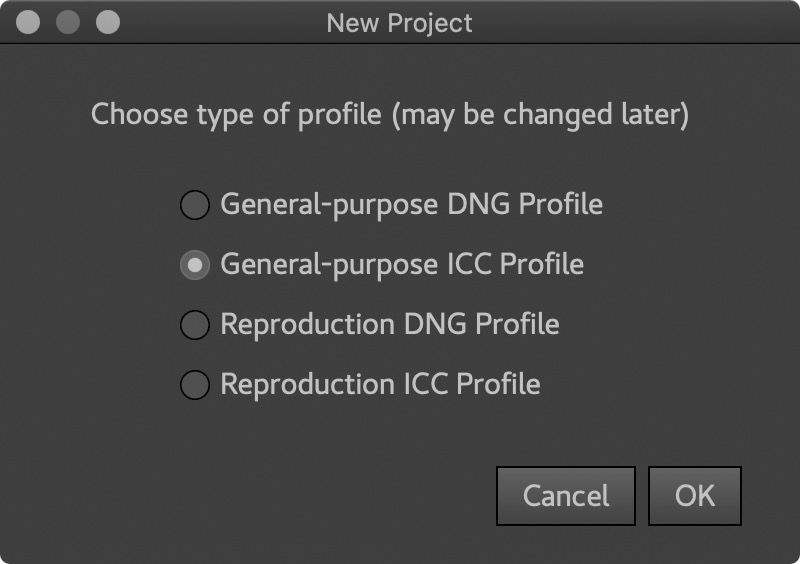Click the selected General-purpose ICC Profile radio

point(194,265)
